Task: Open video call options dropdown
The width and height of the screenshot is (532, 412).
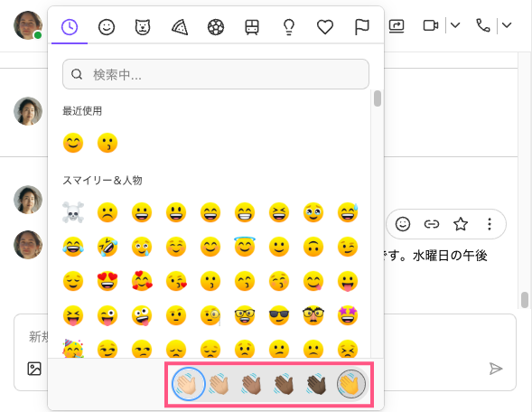Action: pos(455,25)
